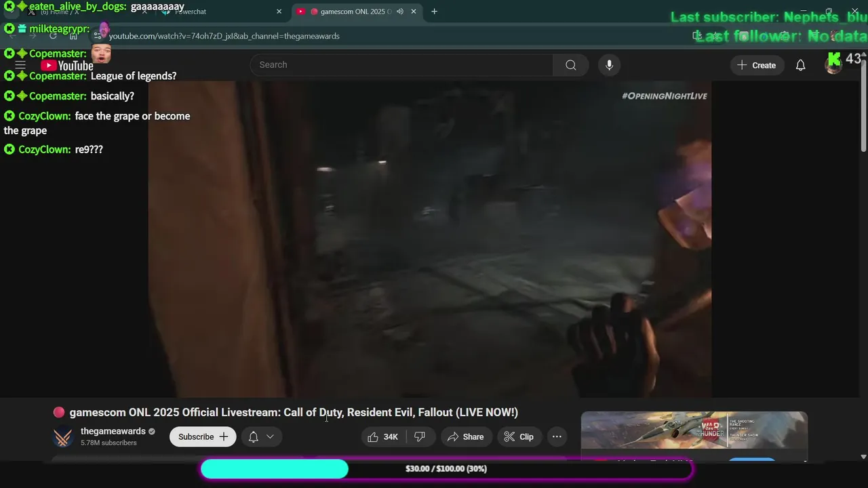Click "face the grape" chat message
868x488 pixels.
97,123
